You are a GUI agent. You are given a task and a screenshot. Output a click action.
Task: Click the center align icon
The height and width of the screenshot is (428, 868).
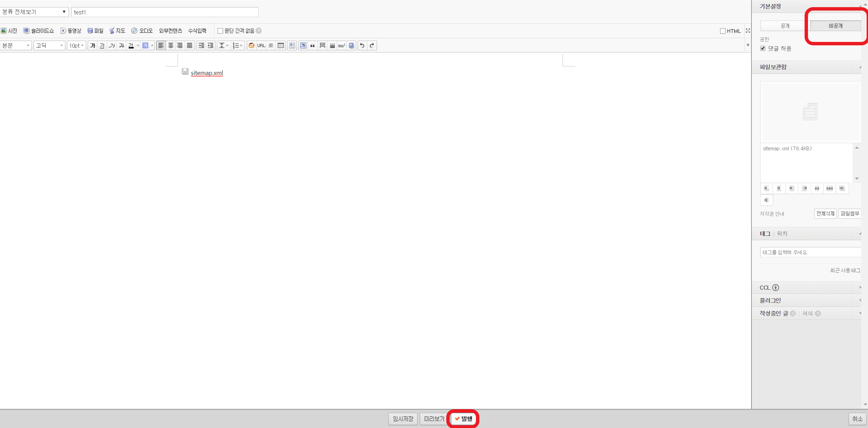170,46
